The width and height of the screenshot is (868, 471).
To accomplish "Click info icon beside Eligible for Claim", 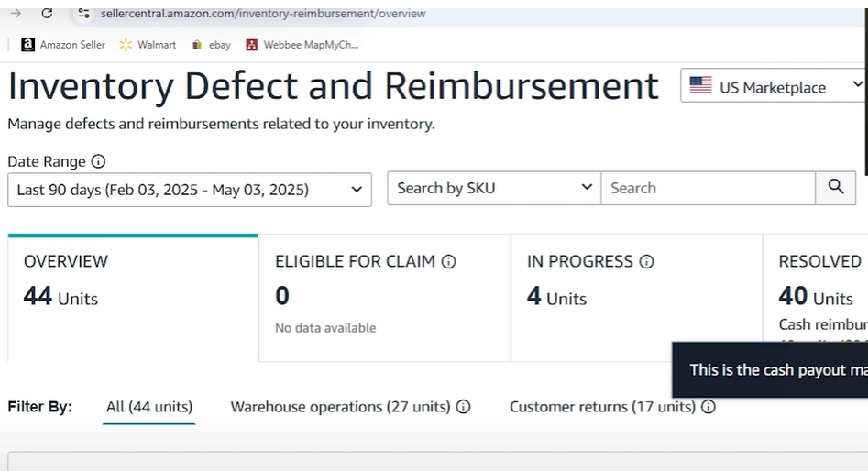I will 448,262.
